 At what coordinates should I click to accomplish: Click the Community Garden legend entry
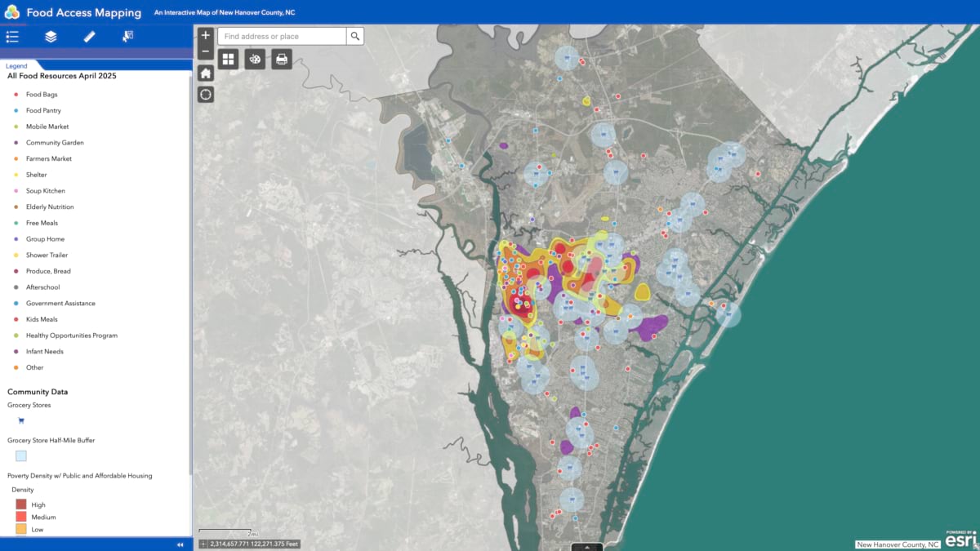[x=55, y=143]
